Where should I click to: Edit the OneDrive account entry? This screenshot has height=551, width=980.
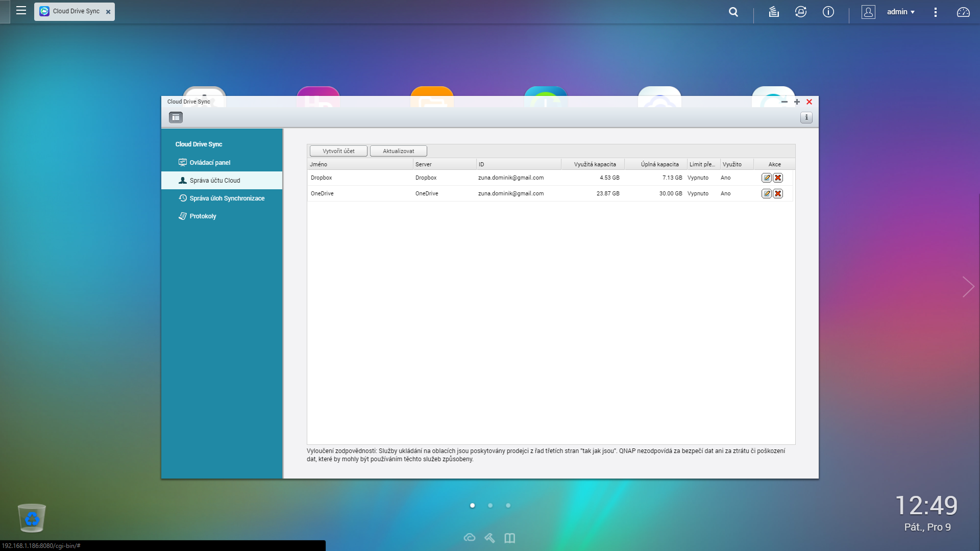(x=766, y=194)
